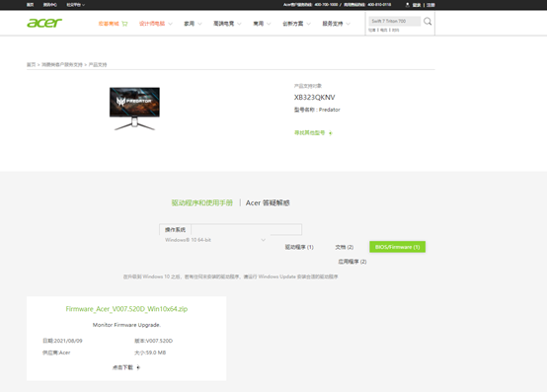Expand the 创新方案 navigation menu
547x392 pixels.
pyautogui.click(x=296, y=24)
